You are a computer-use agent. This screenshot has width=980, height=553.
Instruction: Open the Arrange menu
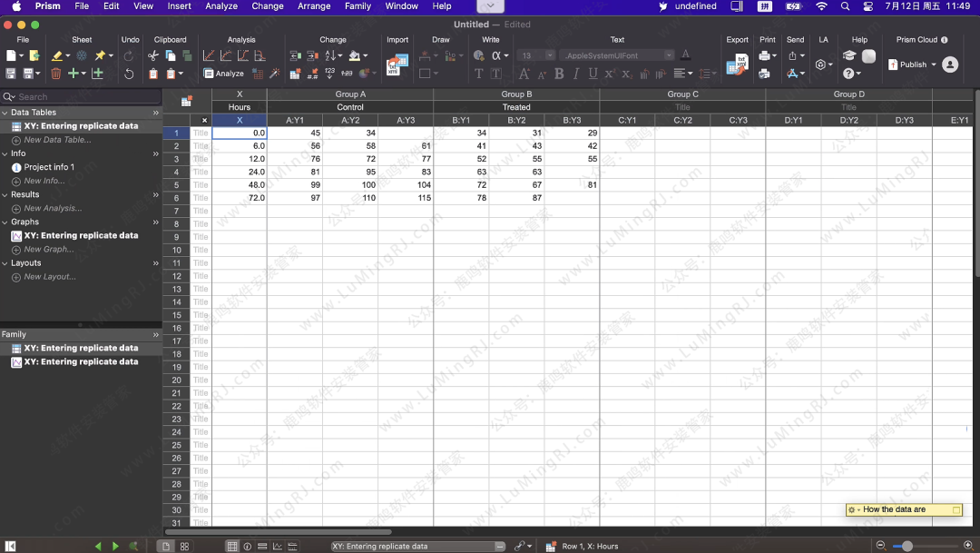tap(314, 6)
